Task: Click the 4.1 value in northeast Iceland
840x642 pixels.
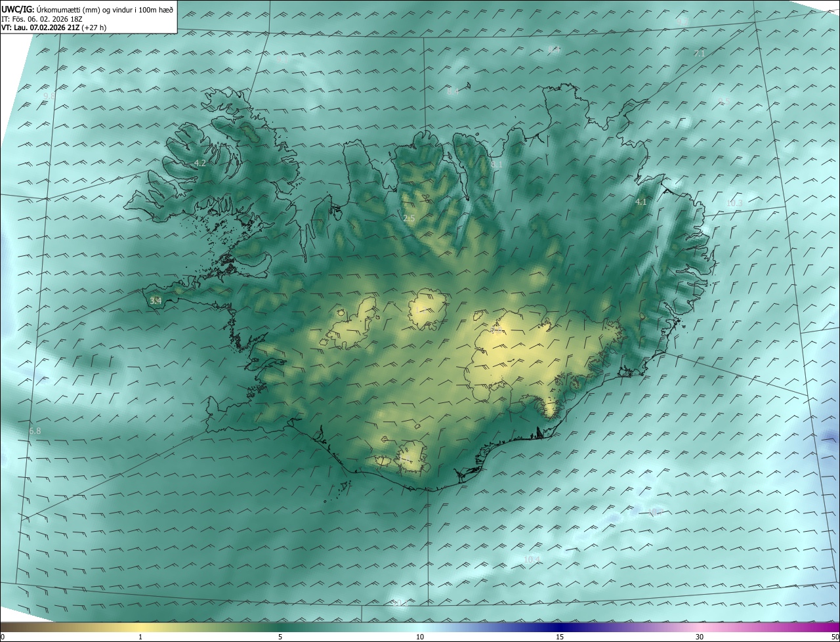Action: click(641, 202)
